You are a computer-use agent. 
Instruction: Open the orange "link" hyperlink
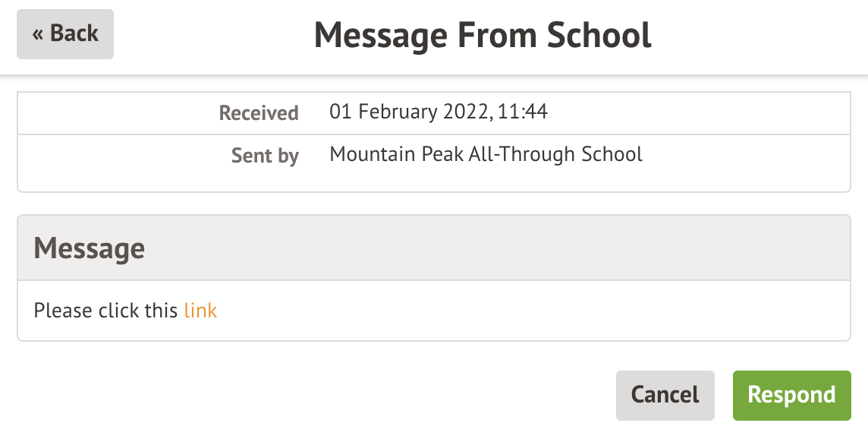[200, 311]
